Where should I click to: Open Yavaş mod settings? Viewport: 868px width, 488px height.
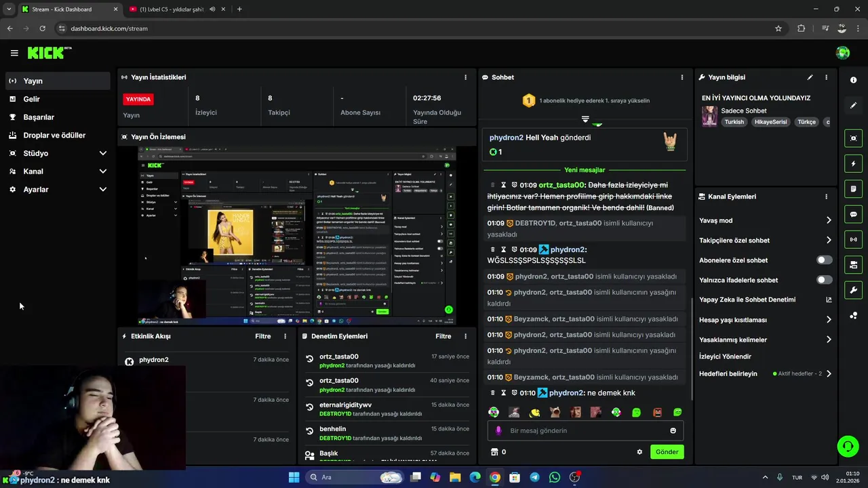tap(766, 220)
